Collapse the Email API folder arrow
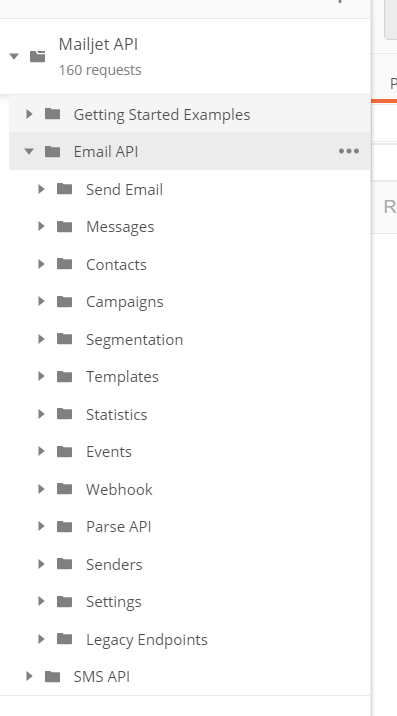This screenshot has width=397, height=716. (x=29, y=151)
